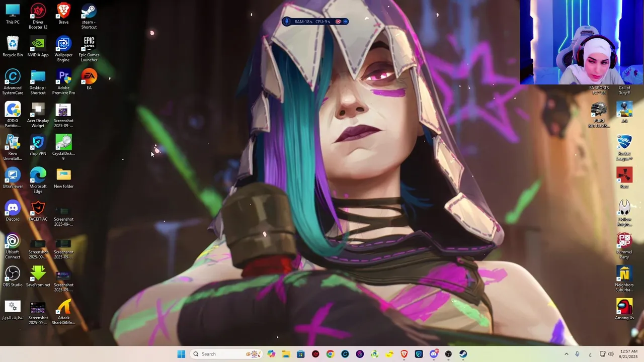Select the Revo Uninstaller icon
The width and height of the screenshot is (644, 362).
[x=13, y=148]
